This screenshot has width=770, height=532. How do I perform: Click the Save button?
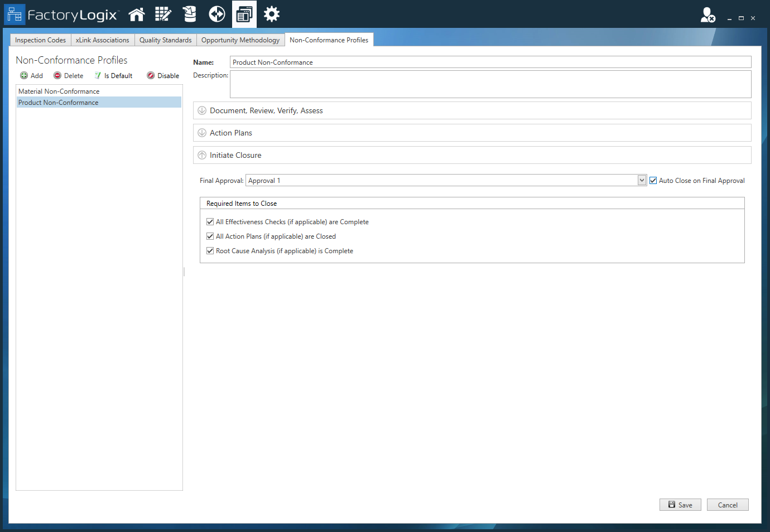[x=680, y=504]
